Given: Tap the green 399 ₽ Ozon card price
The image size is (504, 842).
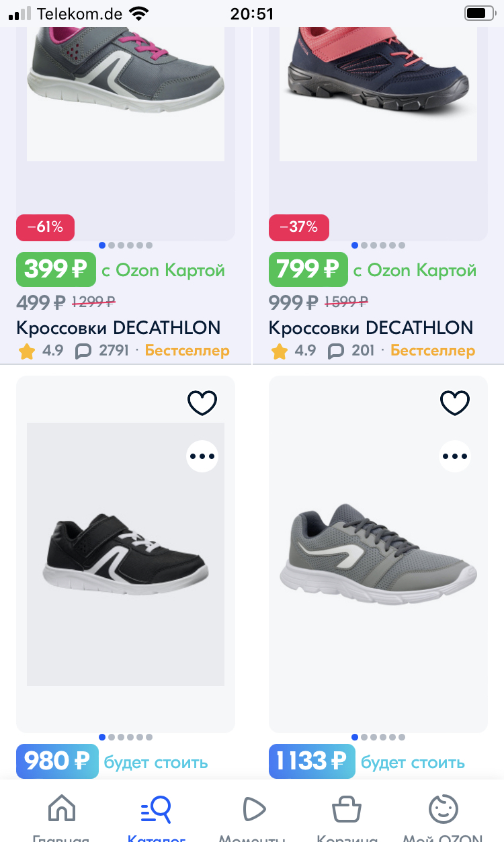Looking at the screenshot, I should coord(56,269).
